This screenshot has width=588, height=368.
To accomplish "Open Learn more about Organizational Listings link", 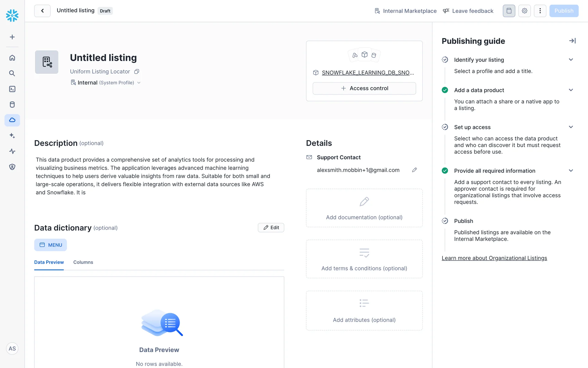I will coord(494,258).
